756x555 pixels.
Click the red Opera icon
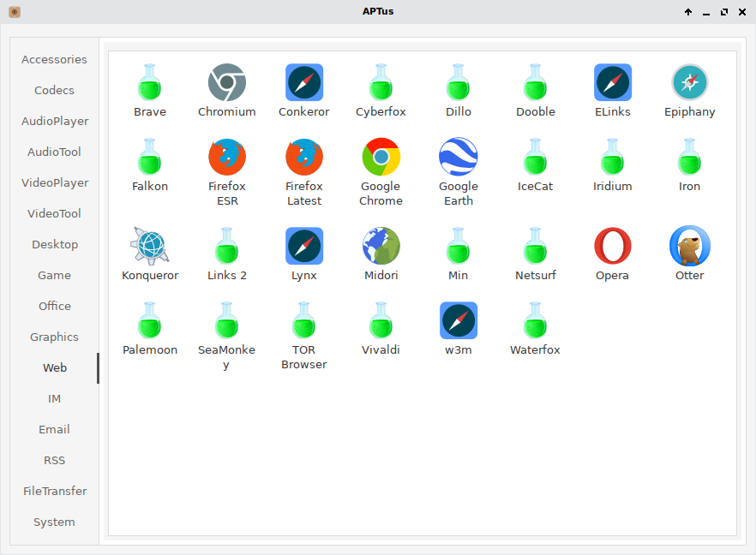click(x=613, y=246)
